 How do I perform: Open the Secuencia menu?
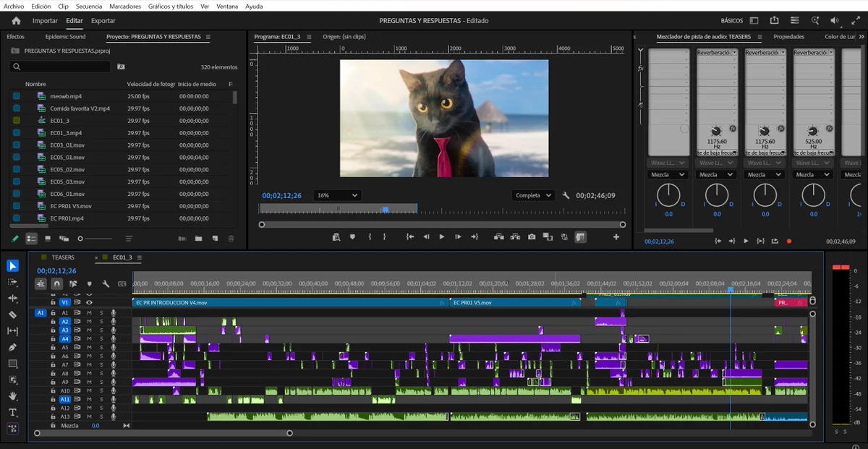tap(89, 6)
